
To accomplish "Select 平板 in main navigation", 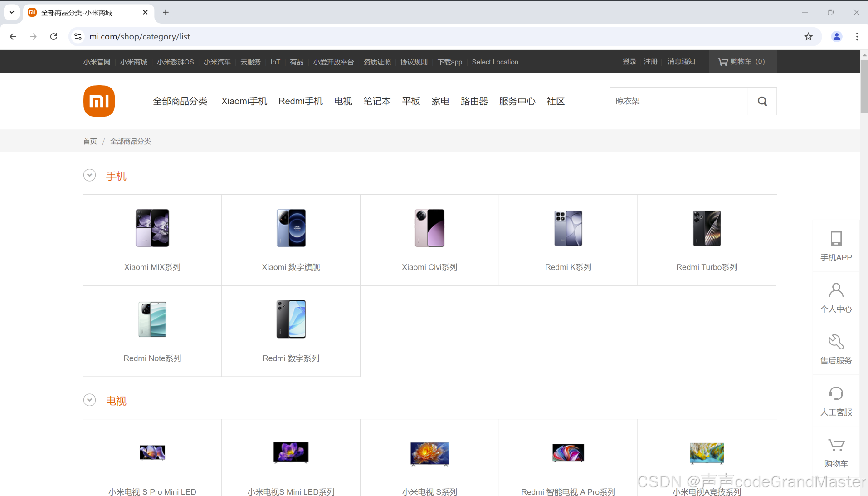I will pos(411,101).
